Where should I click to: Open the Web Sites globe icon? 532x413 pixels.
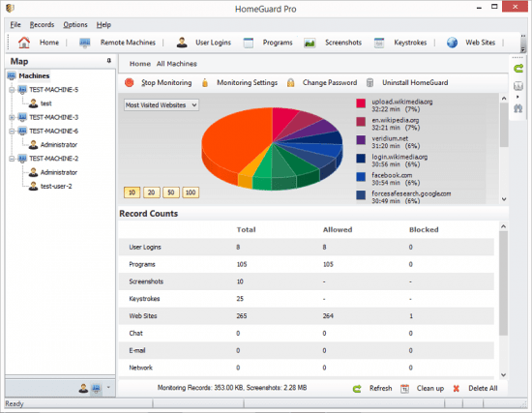click(452, 43)
